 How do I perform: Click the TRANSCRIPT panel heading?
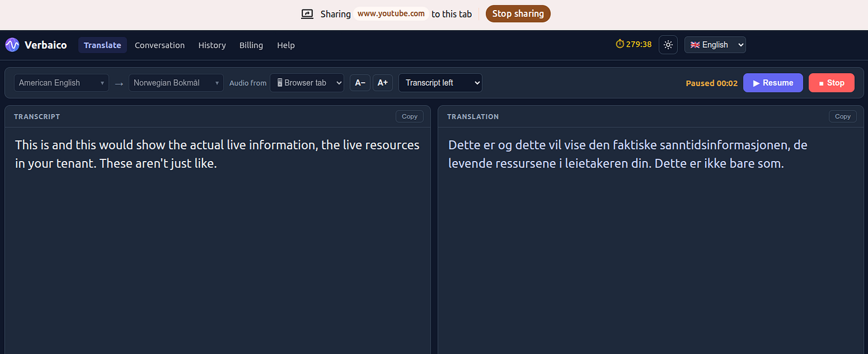click(37, 117)
